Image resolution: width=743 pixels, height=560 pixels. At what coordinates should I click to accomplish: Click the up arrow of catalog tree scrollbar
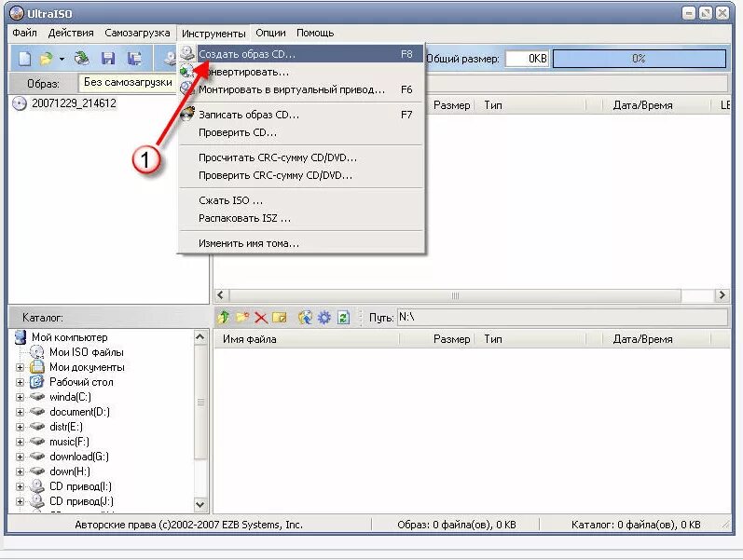coord(200,337)
